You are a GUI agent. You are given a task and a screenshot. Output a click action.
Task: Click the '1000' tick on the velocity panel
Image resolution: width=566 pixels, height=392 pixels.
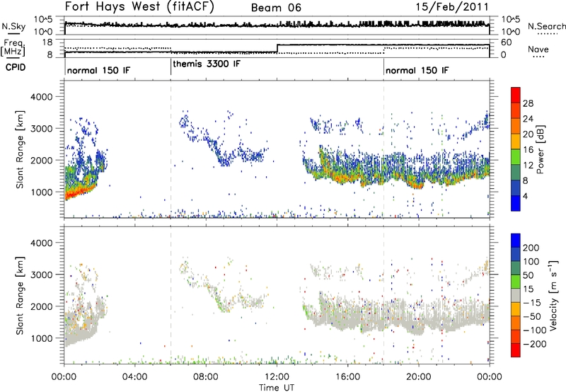[x=42, y=338]
